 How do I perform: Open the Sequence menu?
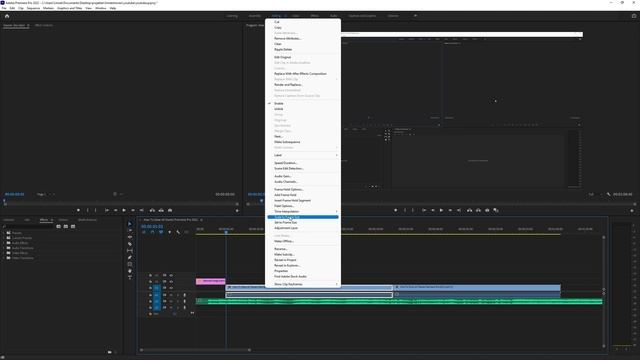pyautogui.click(x=33, y=8)
